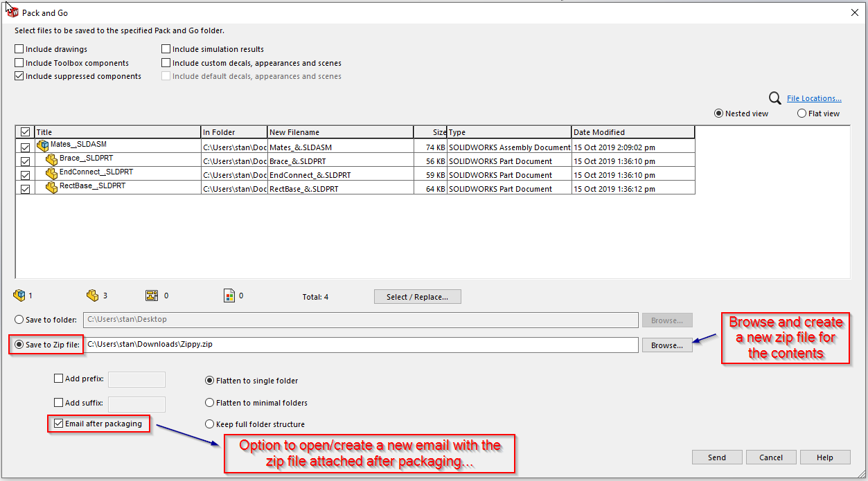This screenshot has width=868, height=481.
Task: Click the SOLIDWORKS Assembly Document type cell
Action: click(509, 147)
